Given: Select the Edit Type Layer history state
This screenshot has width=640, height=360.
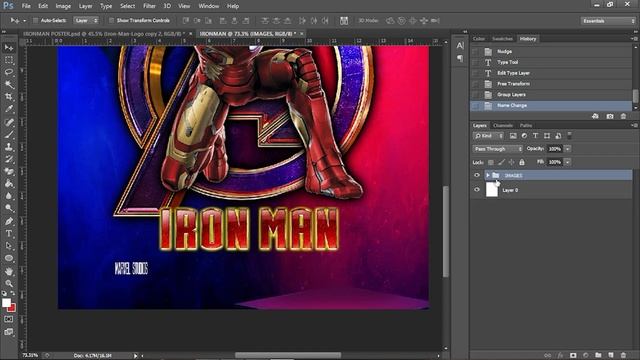Looking at the screenshot, I should click(551, 73).
